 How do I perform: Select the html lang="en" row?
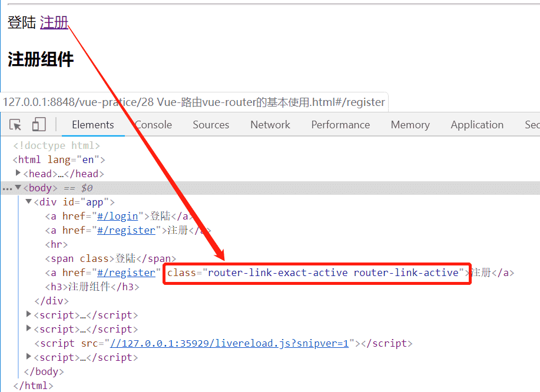click(59, 160)
